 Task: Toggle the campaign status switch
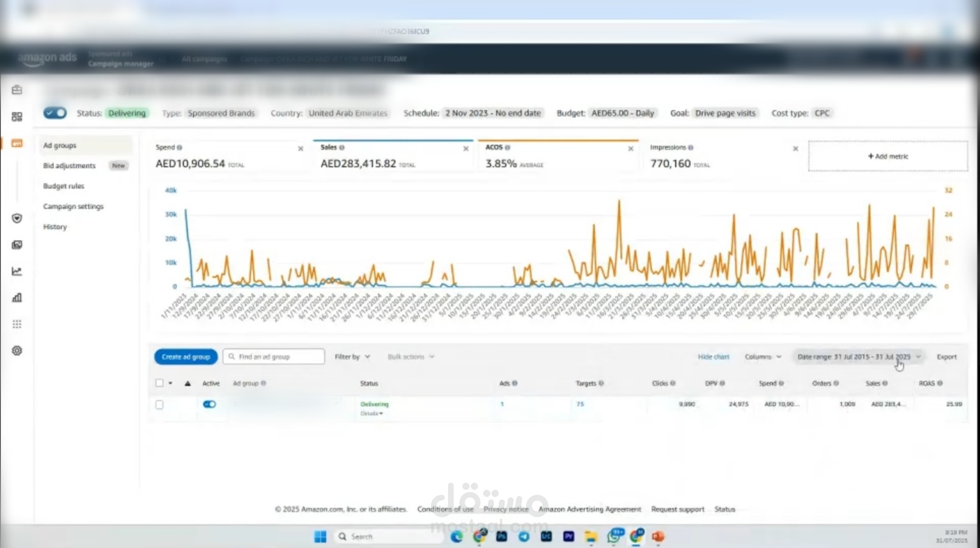(55, 113)
